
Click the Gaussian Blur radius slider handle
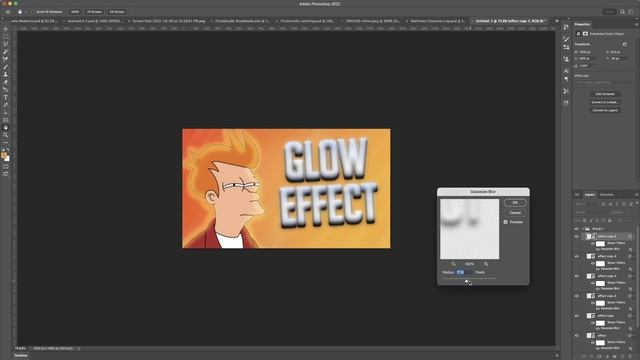coord(467,281)
